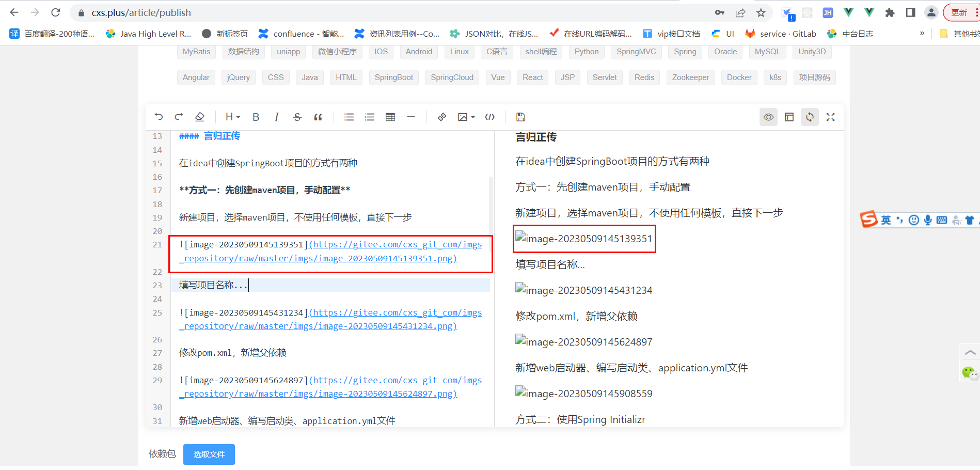Toggle the preview eye icon
Viewport: 980px width, 470px height.
[x=769, y=117]
